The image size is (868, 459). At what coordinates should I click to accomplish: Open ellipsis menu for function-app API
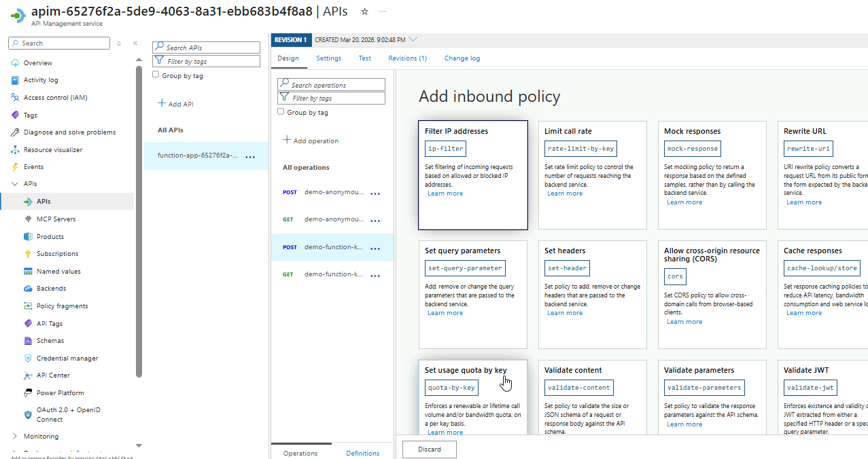click(250, 157)
